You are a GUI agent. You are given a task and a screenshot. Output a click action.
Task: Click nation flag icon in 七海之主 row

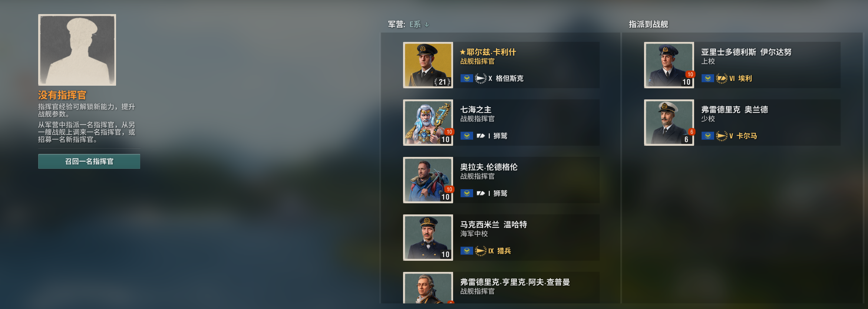[466, 136]
